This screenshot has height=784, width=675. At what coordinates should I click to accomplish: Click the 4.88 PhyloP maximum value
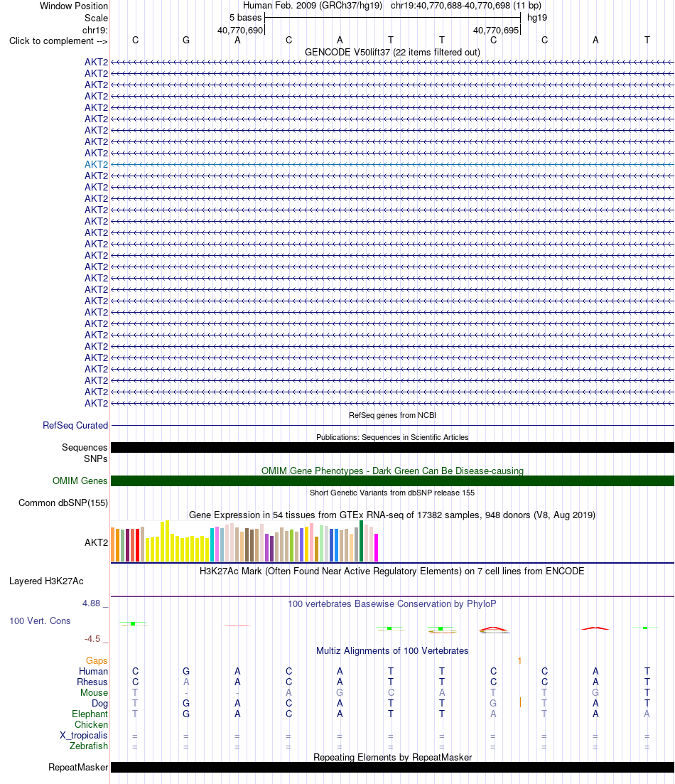click(x=92, y=603)
